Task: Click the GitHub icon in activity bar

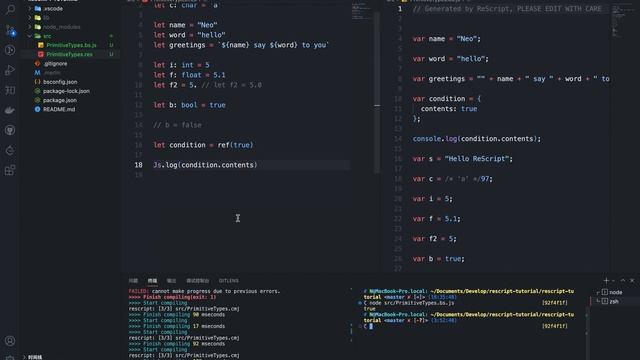Action: (x=10, y=130)
